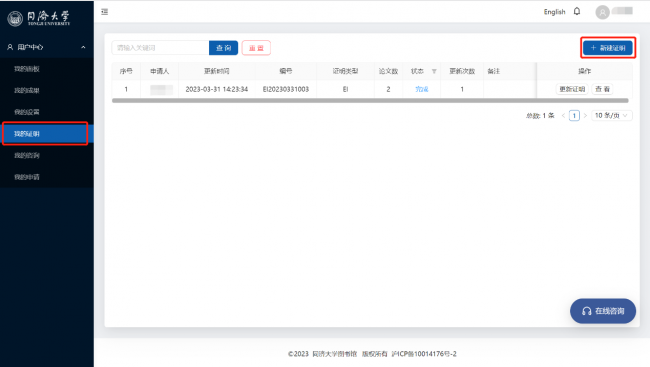Click the 申请人 column header

point(160,71)
